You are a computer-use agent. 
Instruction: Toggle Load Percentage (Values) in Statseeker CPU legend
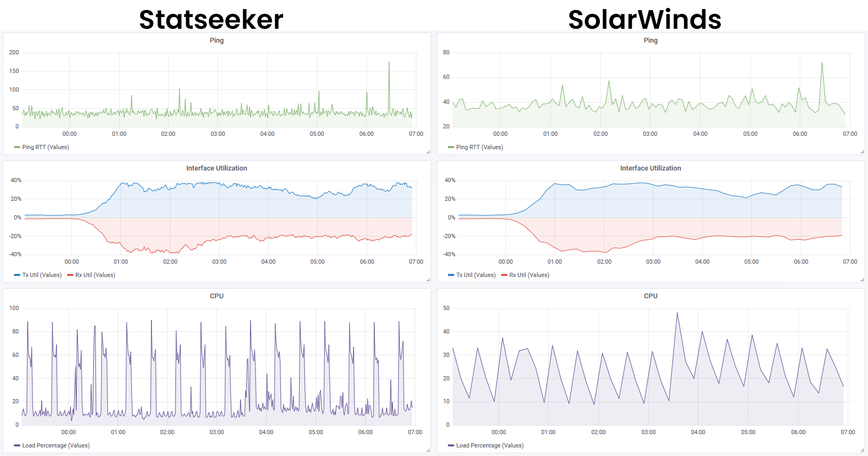coord(55,445)
